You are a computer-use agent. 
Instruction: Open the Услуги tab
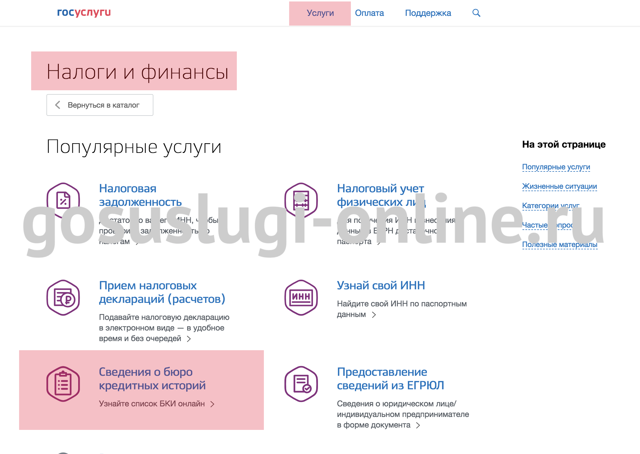pos(320,13)
